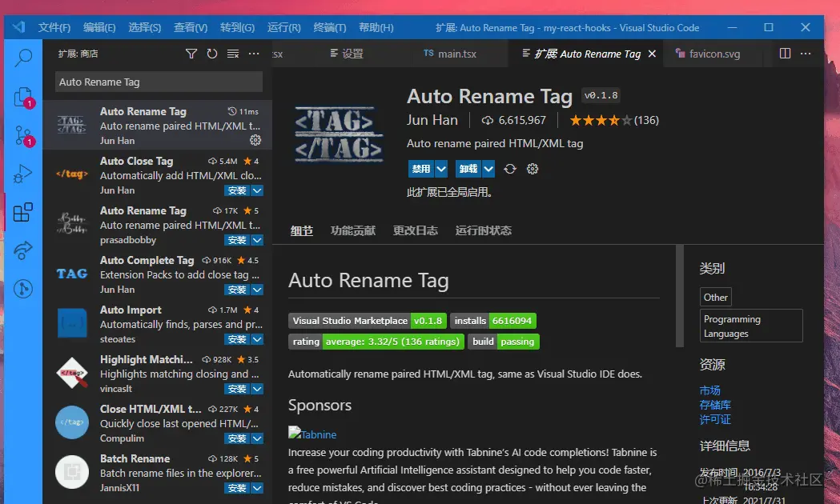The height and width of the screenshot is (504, 840).
Task: Open the Git graph circular icon
Action: pyautogui.click(x=23, y=289)
